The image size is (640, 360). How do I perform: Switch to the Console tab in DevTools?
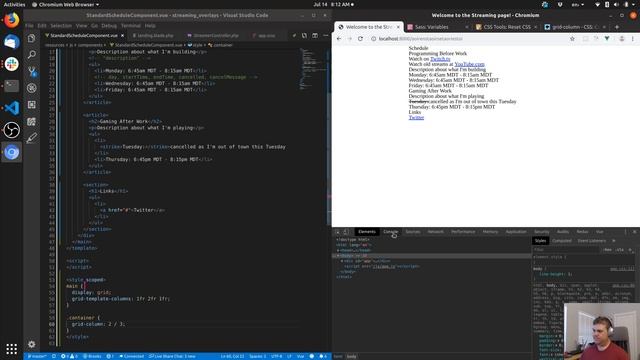coord(390,232)
